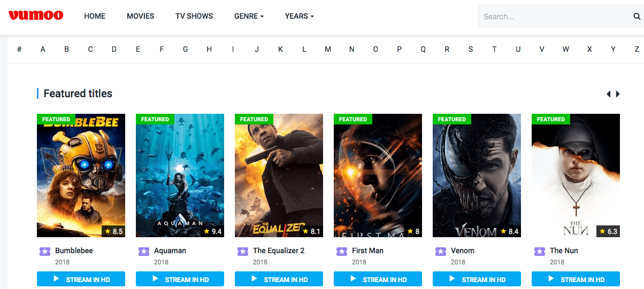This screenshot has width=644, height=289.
Task: Click the ticket icon beside First Man
Action: (342, 251)
